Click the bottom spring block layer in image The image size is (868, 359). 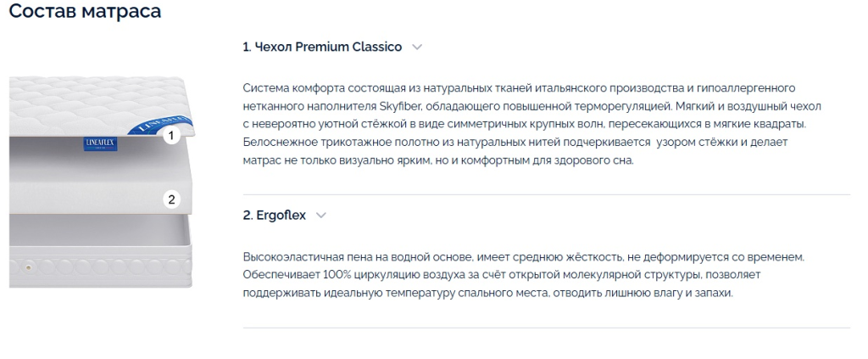[100, 250]
